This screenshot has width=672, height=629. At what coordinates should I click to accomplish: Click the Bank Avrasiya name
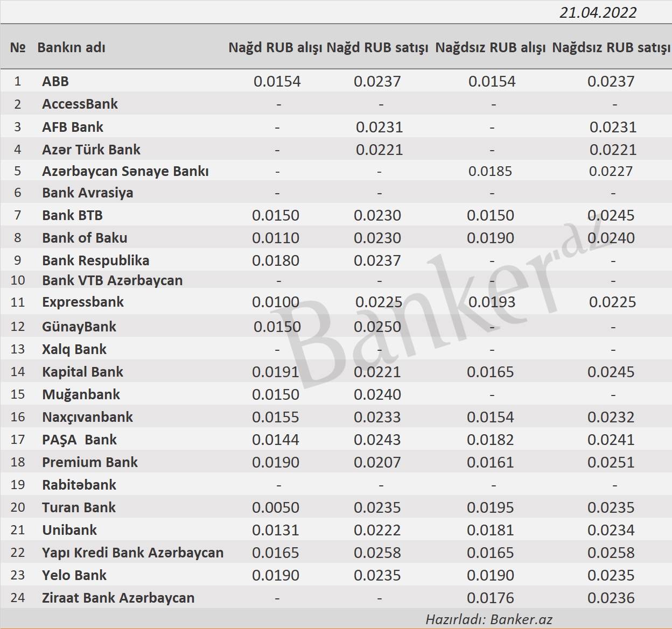click(x=87, y=193)
